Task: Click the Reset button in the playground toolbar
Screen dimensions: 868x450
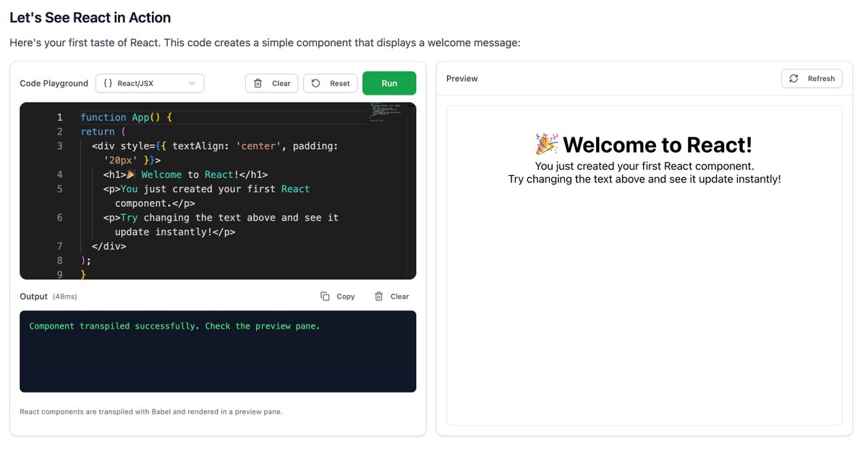Action: point(330,83)
